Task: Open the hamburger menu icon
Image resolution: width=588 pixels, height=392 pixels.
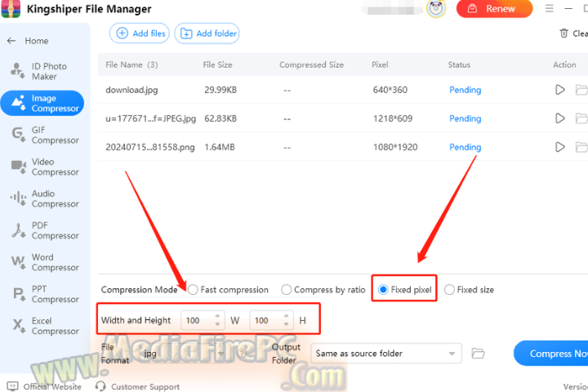Action: pos(549,8)
